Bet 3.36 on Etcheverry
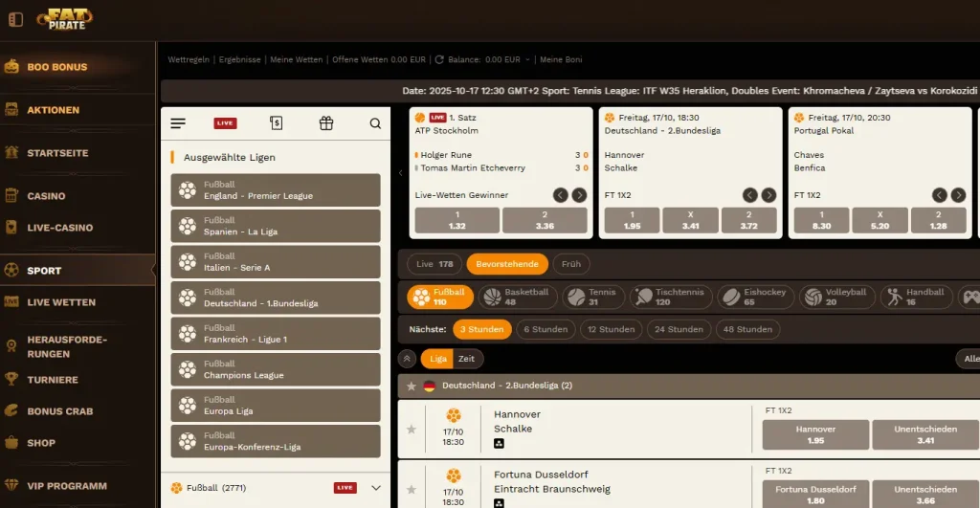 click(x=545, y=220)
